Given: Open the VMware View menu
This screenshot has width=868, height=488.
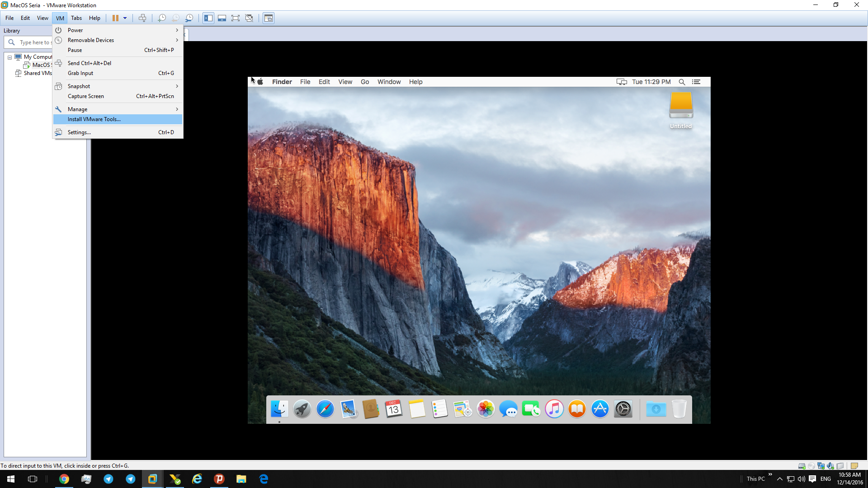Looking at the screenshot, I should [x=42, y=18].
